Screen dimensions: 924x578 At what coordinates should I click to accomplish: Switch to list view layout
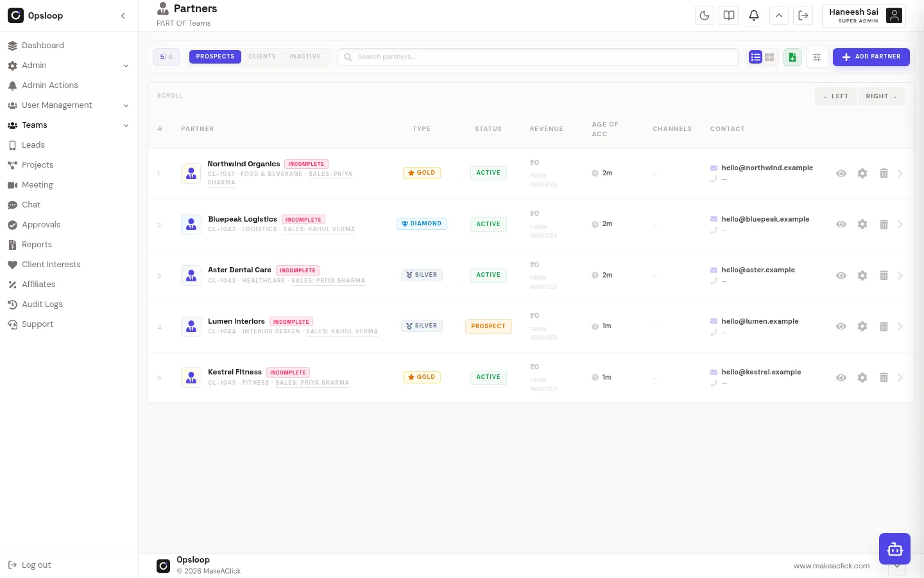tap(755, 57)
